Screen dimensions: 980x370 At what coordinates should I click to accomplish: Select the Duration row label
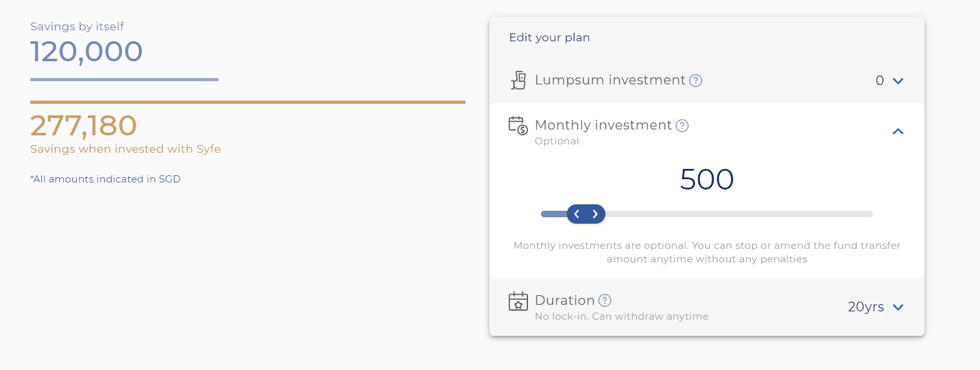pyautogui.click(x=565, y=300)
